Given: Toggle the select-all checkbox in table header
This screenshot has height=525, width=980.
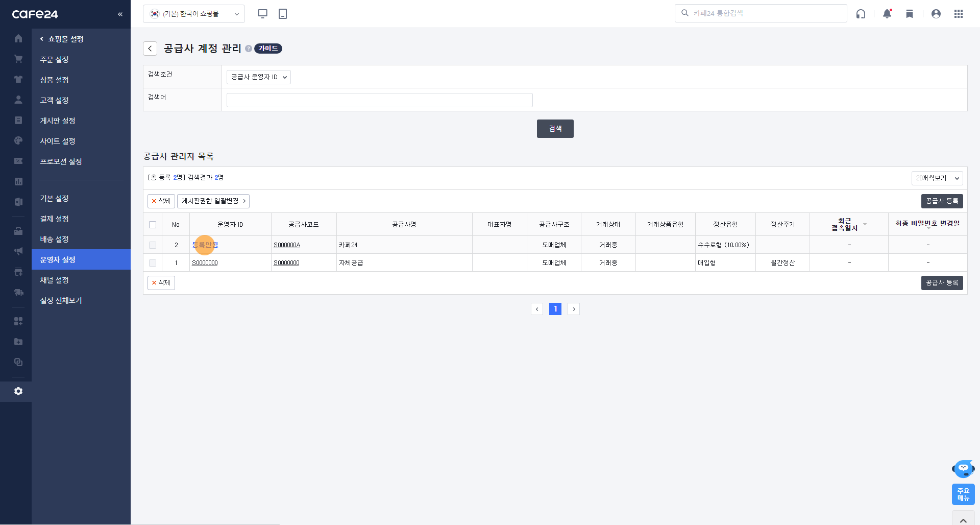Looking at the screenshot, I should 153,225.
